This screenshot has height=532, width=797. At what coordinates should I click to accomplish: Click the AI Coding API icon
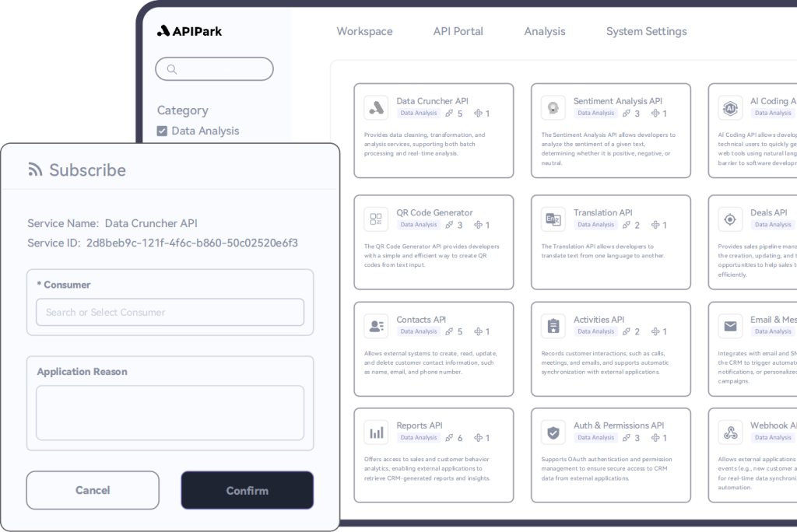tap(730, 107)
